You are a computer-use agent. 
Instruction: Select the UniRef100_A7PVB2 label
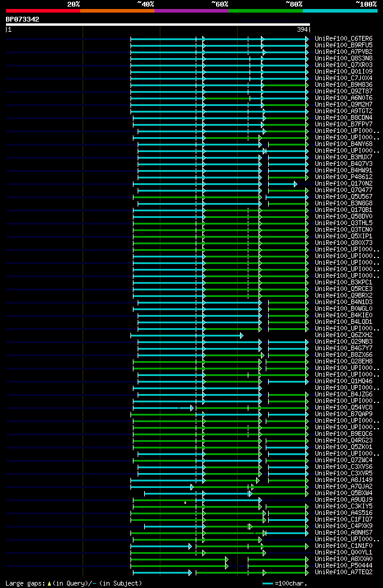point(344,51)
